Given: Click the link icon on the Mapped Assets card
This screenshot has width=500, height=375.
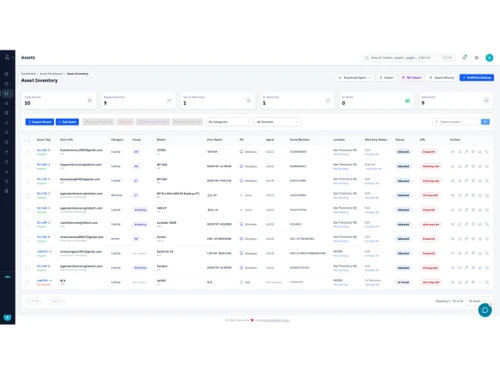Looking at the screenshot, I should [169, 101].
